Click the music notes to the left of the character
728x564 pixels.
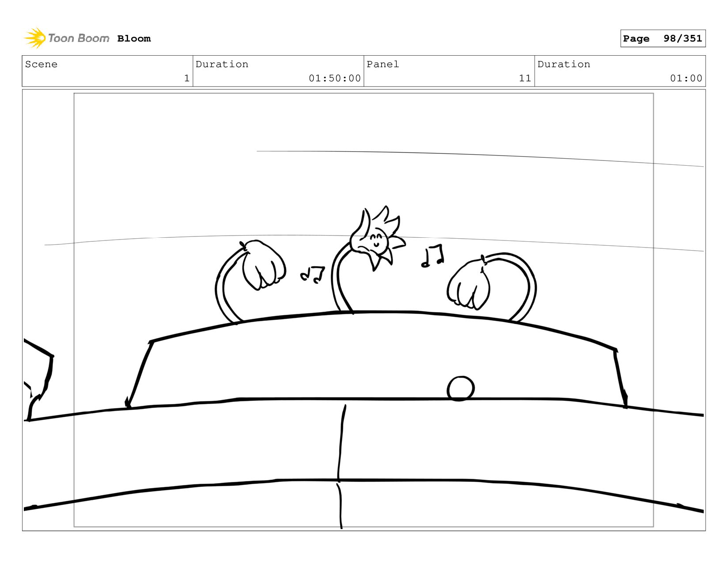[x=313, y=274]
